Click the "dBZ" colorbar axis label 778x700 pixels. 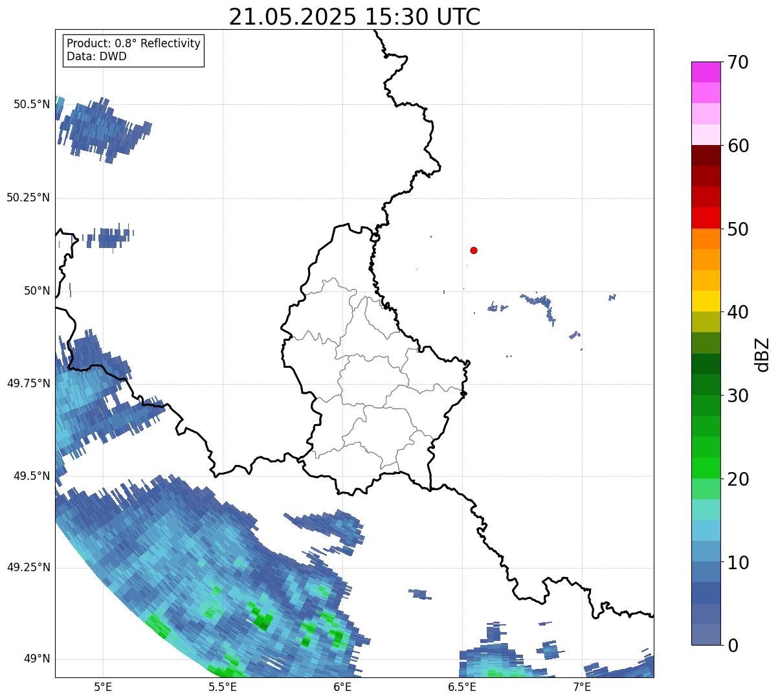(762, 354)
